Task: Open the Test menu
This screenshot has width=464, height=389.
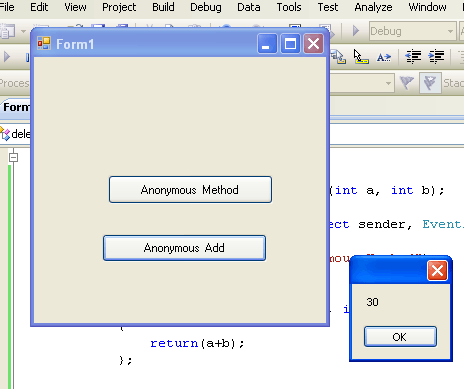Action: click(x=328, y=7)
